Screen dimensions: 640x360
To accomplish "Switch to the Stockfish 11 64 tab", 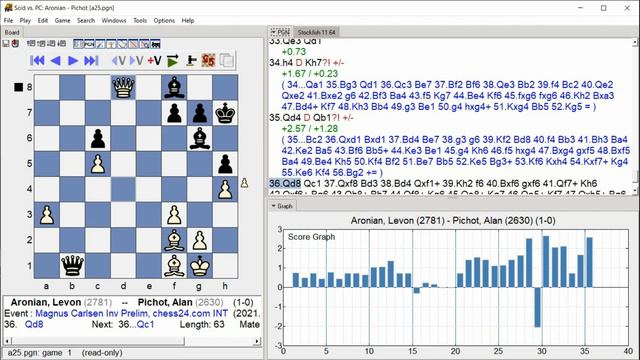I will pyautogui.click(x=316, y=32).
